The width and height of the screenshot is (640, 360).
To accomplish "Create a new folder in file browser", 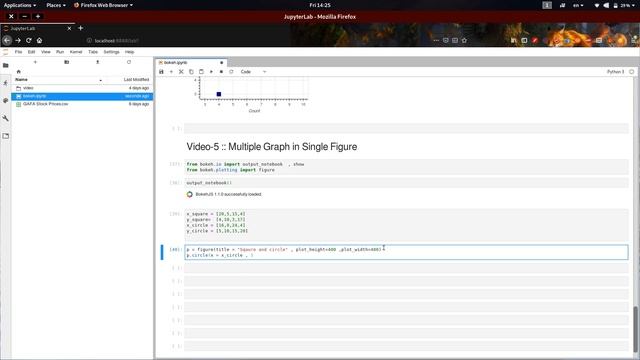I will [67, 62].
